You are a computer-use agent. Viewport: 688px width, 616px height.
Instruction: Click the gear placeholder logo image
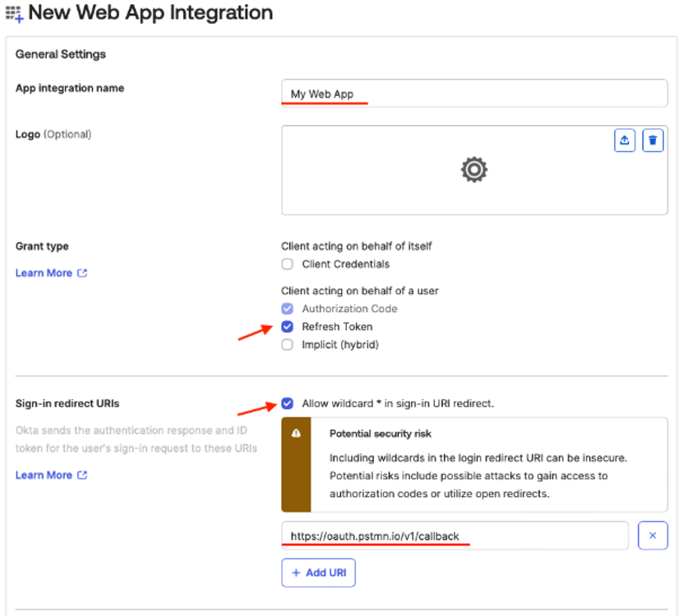pyautogui.click(x=474, y=170)
